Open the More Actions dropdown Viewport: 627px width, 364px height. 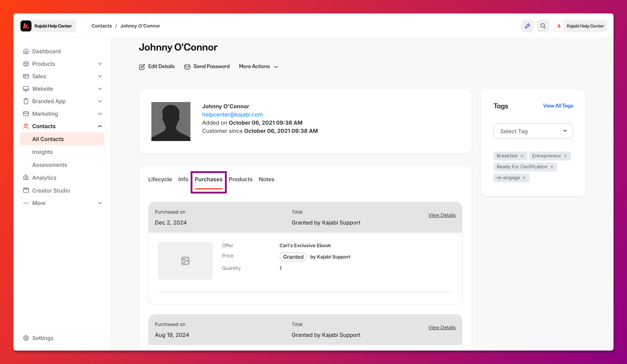click(258, 66)
